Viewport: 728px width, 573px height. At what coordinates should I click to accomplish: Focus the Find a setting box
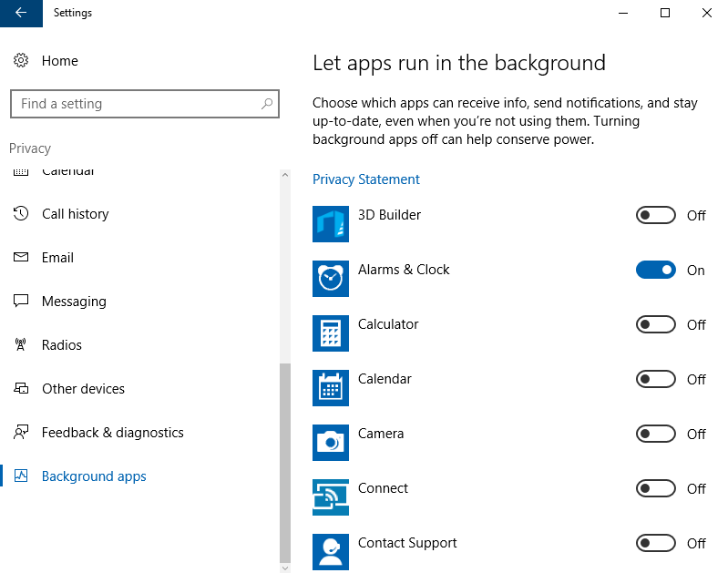pyautogui.click(x=144, y=104)
